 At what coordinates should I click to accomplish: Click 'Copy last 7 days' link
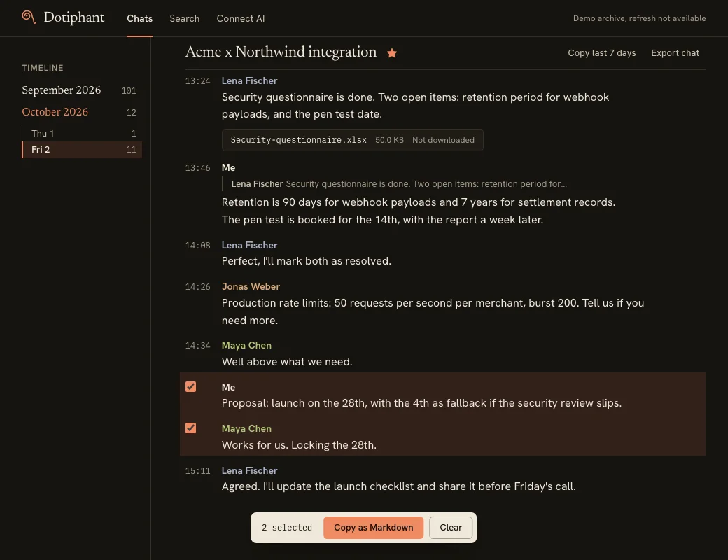click(x=602, y=53)
